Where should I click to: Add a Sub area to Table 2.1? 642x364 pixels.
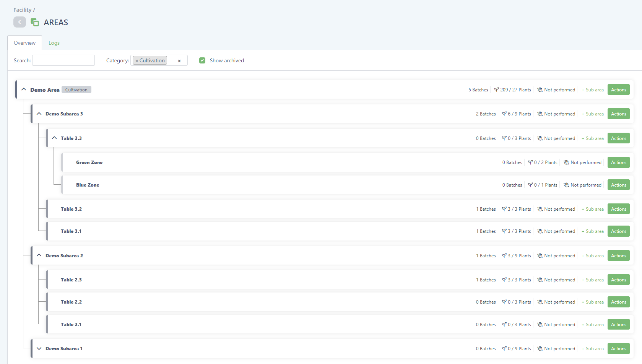click(593, 325)
